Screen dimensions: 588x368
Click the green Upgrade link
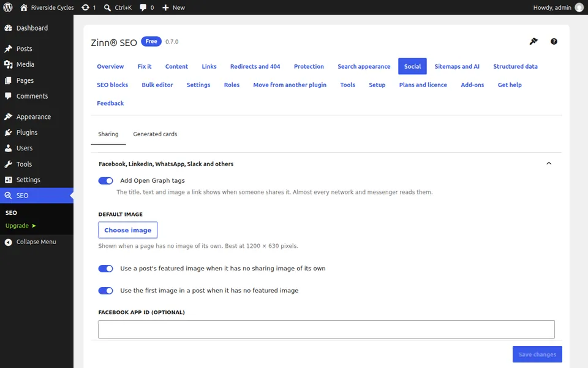(x=21, y=226)
